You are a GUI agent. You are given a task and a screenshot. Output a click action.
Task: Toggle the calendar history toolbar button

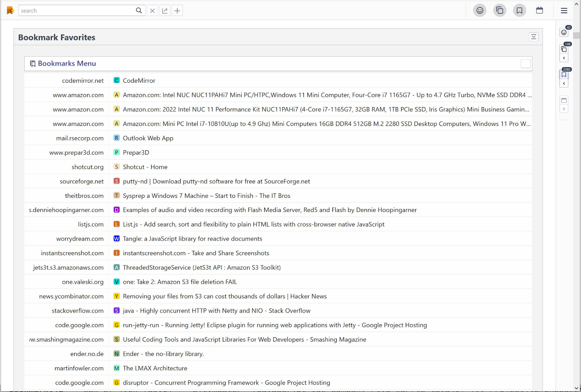[x=540, y=11]
